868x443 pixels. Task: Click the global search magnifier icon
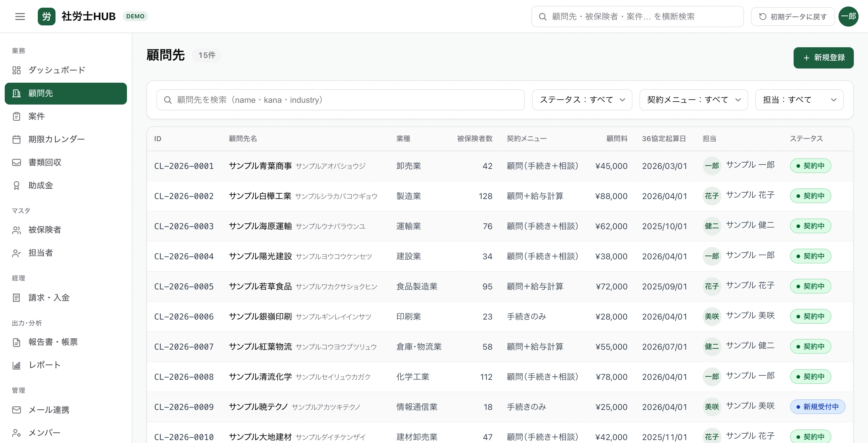tap(543, 17)
